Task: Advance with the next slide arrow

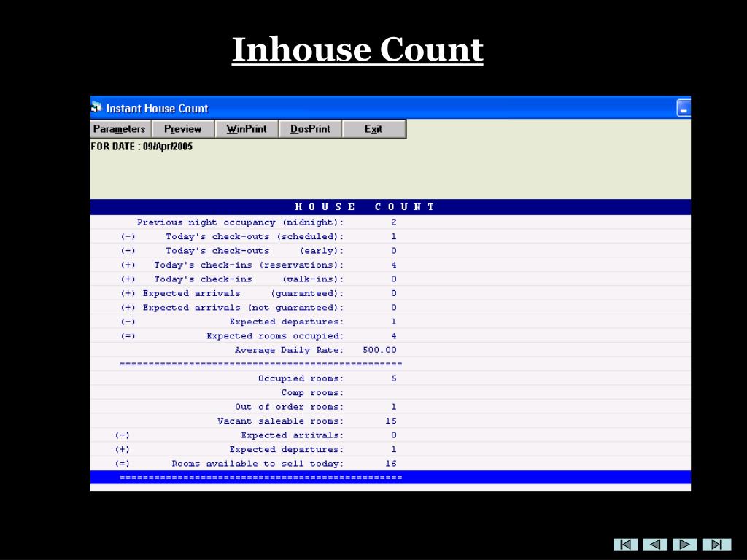Action: (x=684, y=544)
